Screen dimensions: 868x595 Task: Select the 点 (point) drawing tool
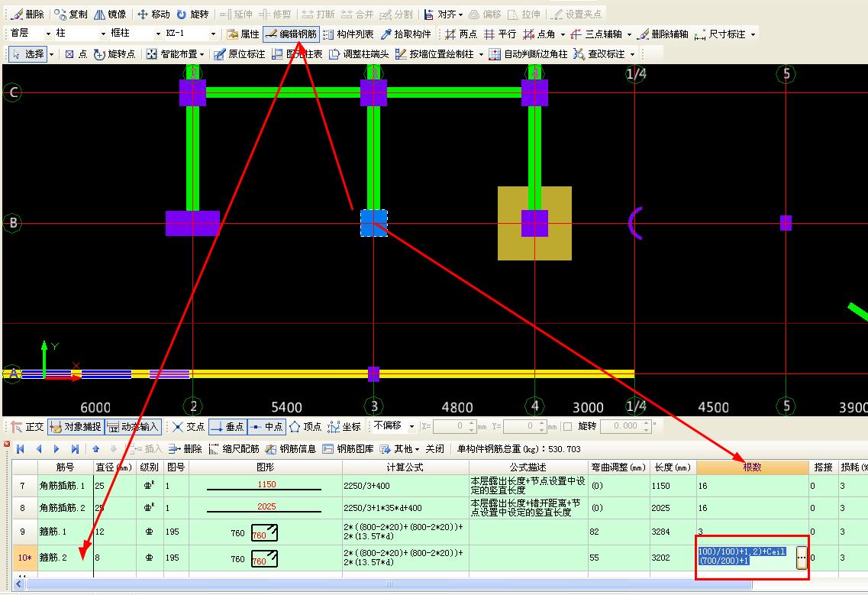pos(76,53)
